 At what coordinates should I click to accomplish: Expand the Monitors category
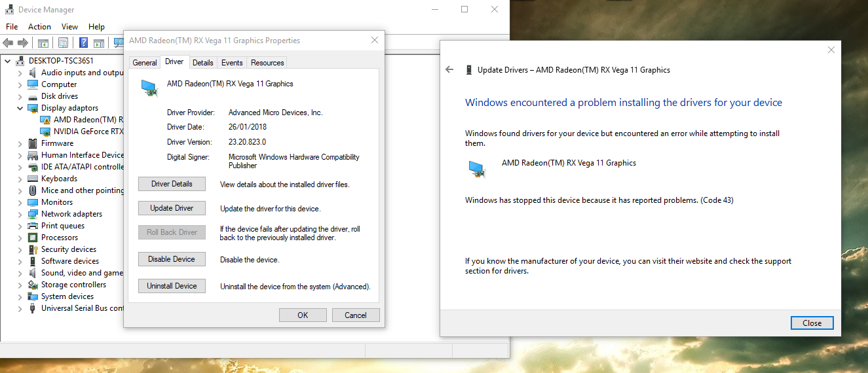(20, 202)
